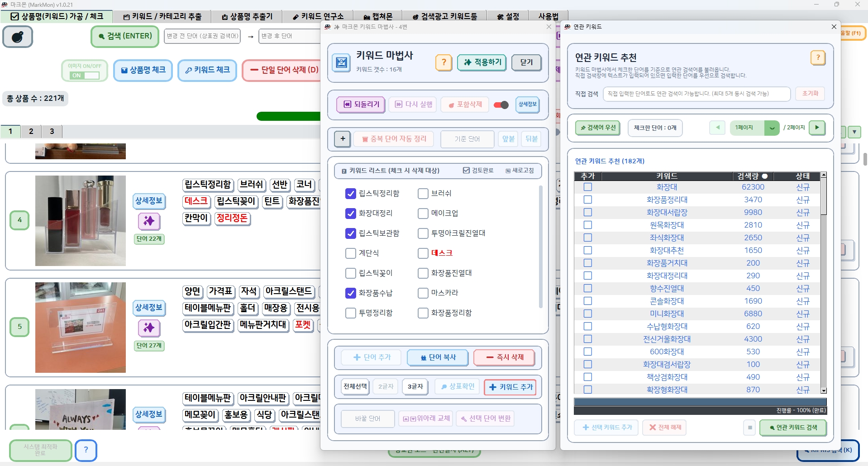The height and width of the screenshot is (466, 868).
Task: Click 연관 키워드 검색 button
Action: click(x=792, y=428)
